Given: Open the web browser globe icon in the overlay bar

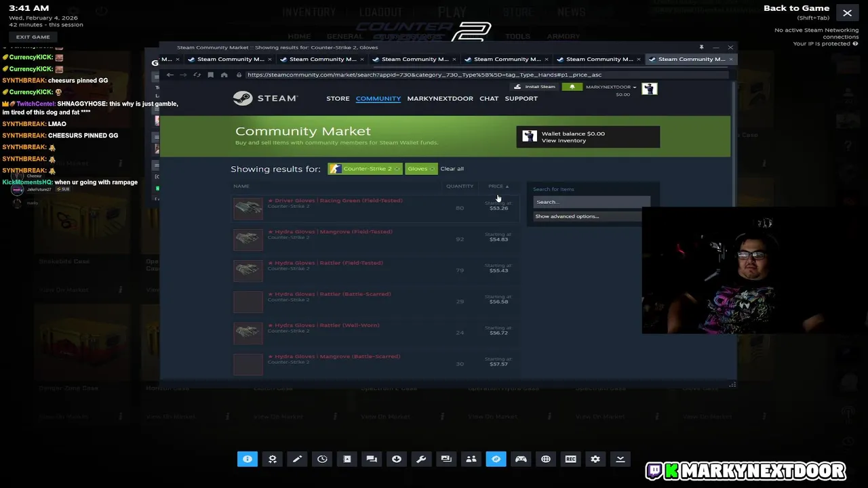Looking at the screenshot, I should click(x=546, y=459).
